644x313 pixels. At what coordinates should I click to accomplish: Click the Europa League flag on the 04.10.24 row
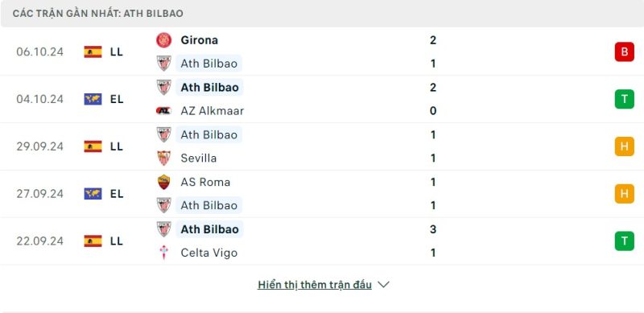pos(93,99)
